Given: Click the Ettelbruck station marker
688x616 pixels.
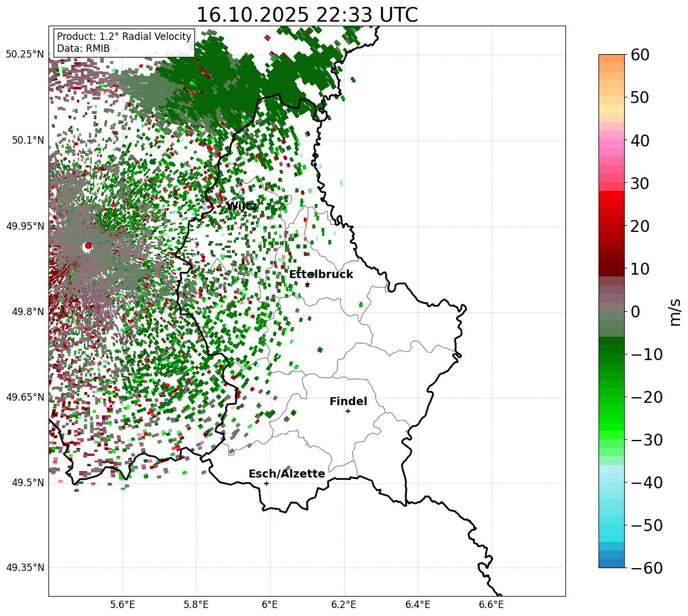Looking at the screenshot, I should (307, 284).
